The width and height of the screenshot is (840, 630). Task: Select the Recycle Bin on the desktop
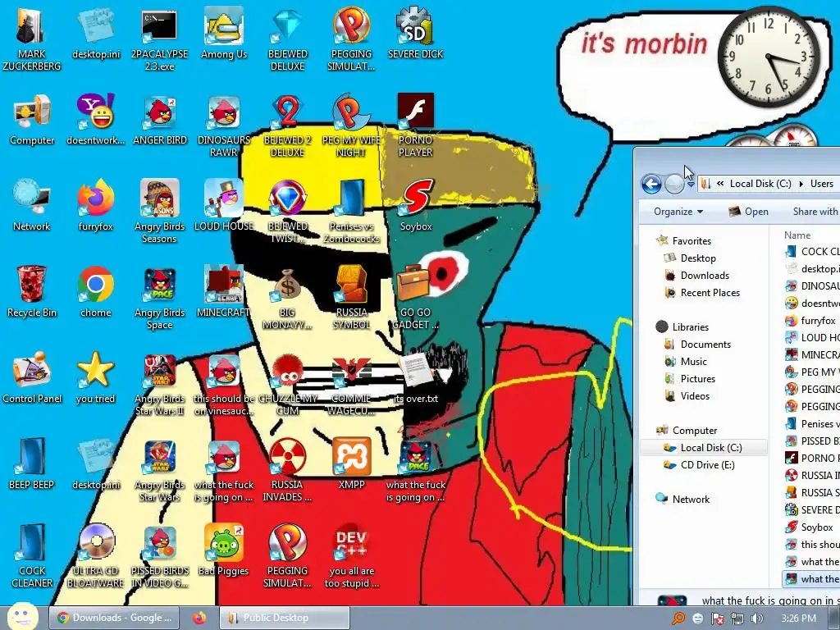[32, 293]
